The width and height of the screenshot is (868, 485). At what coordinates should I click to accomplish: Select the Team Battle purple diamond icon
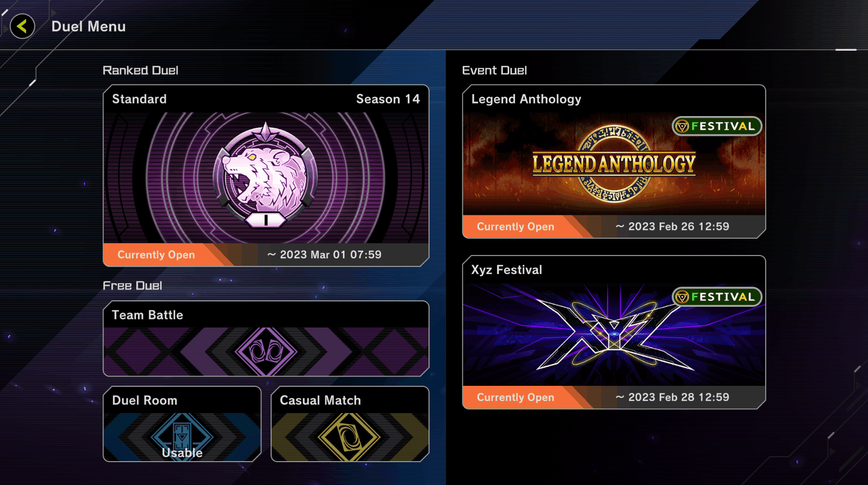point(266,351)
